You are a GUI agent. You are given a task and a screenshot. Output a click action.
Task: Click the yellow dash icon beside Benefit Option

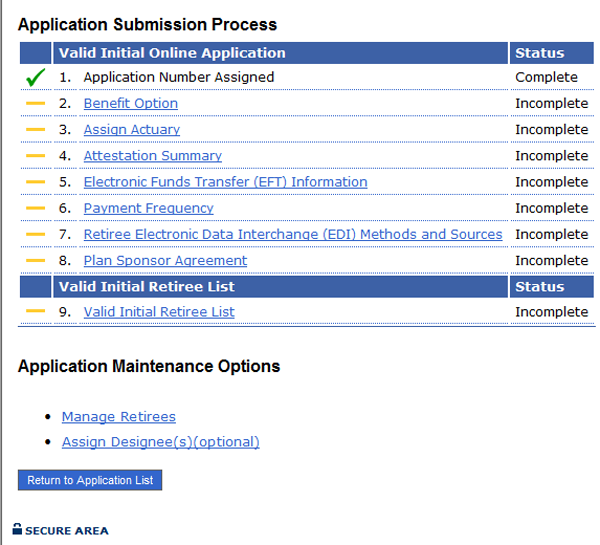[35, 104]
